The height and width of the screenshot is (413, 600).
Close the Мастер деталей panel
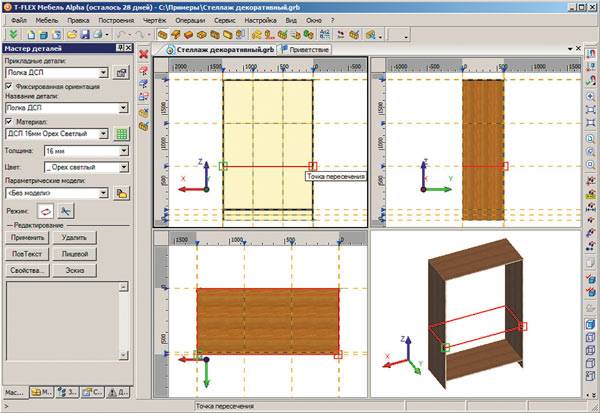pos(129,48)
